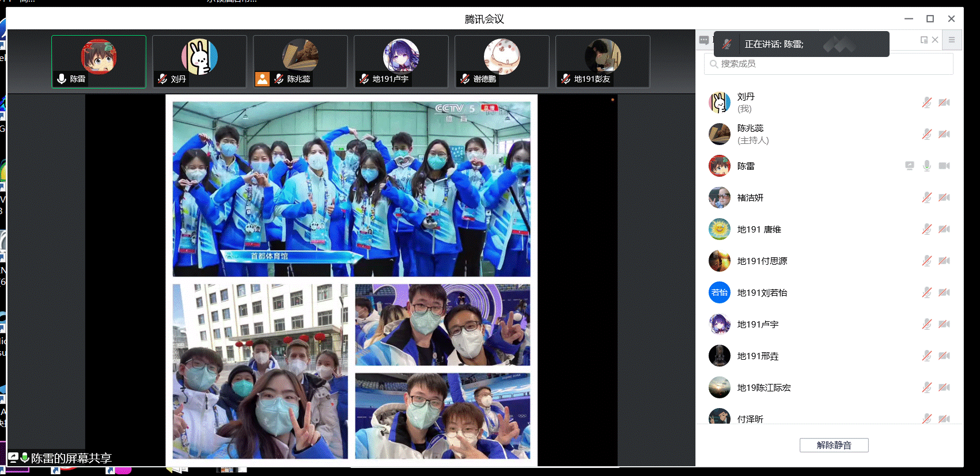
Task: Toggle 陈雷's microphone in member list
Action: (926, 166)
